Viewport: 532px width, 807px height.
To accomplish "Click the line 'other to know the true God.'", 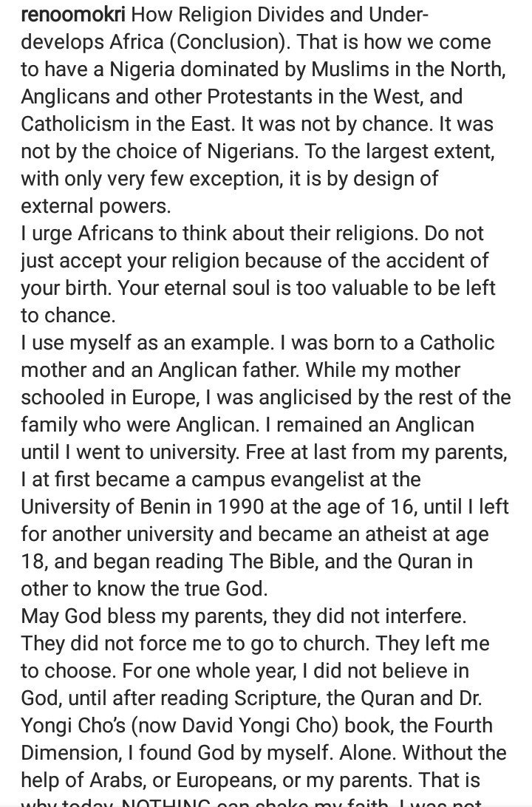I will pos(144,588).
